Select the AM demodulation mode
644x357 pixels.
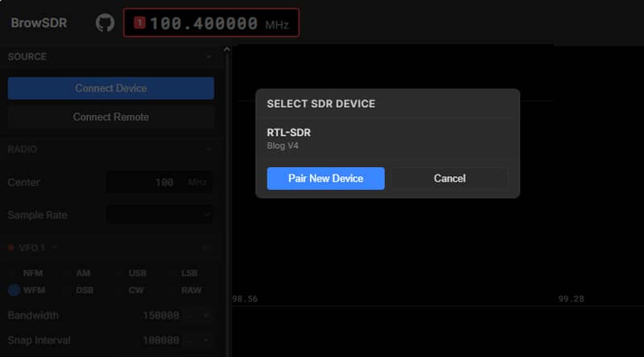(78, 273)
